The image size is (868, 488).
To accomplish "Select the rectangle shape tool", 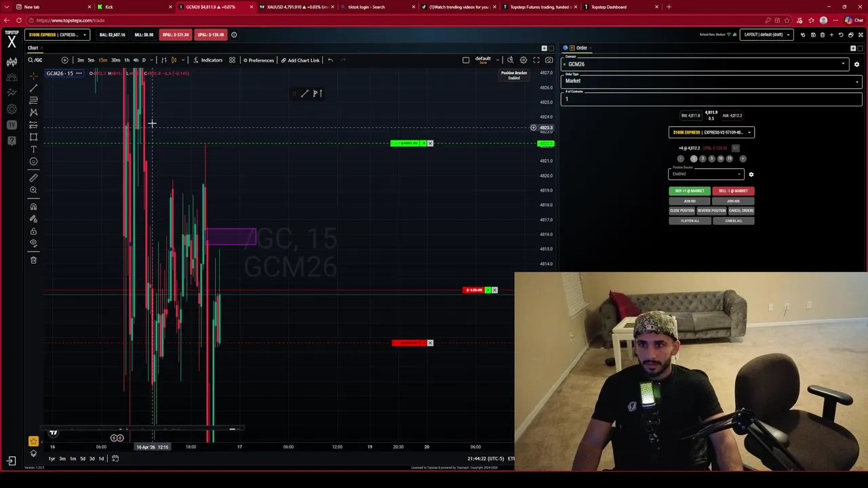I will pyautogui.click(x=33, y=137).
